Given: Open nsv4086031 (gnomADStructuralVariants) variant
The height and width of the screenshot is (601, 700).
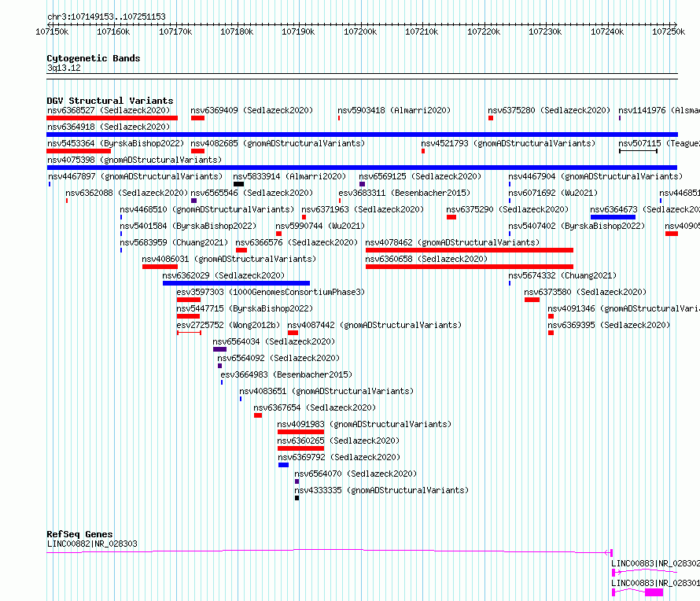Looking at the screenshot, I should (229, 259).
